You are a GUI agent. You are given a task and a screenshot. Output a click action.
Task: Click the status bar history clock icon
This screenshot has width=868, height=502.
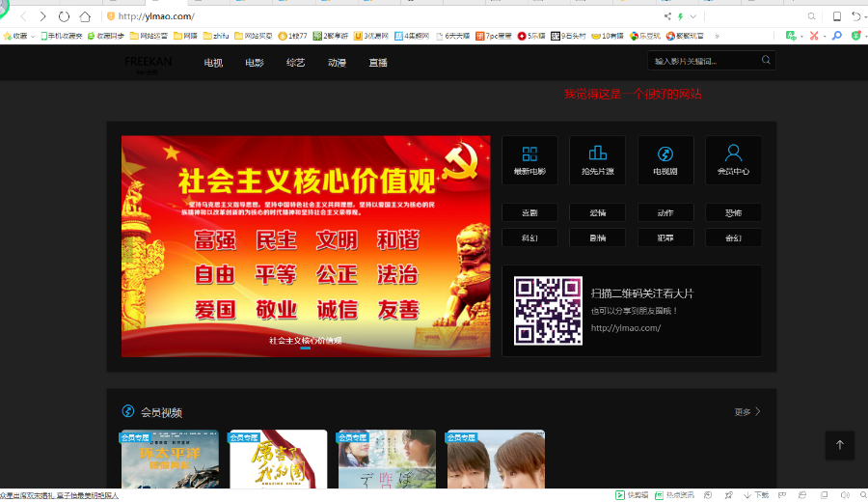(x=708, y=495)
